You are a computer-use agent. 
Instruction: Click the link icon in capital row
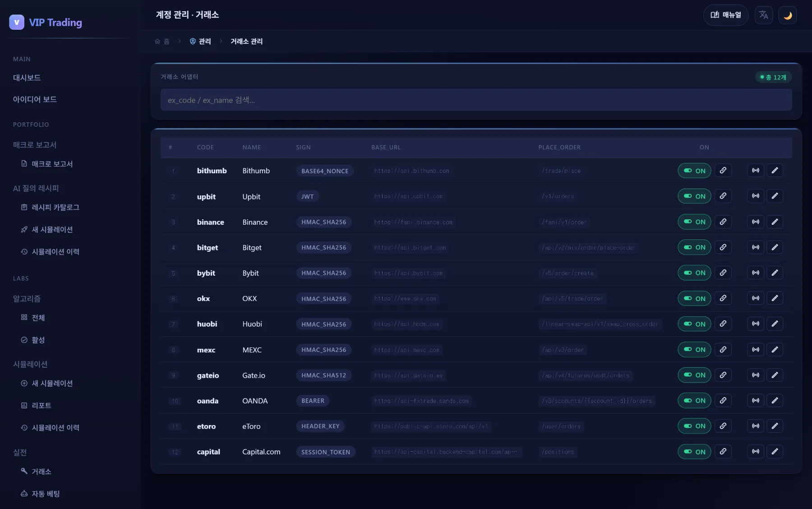[723, 452]
